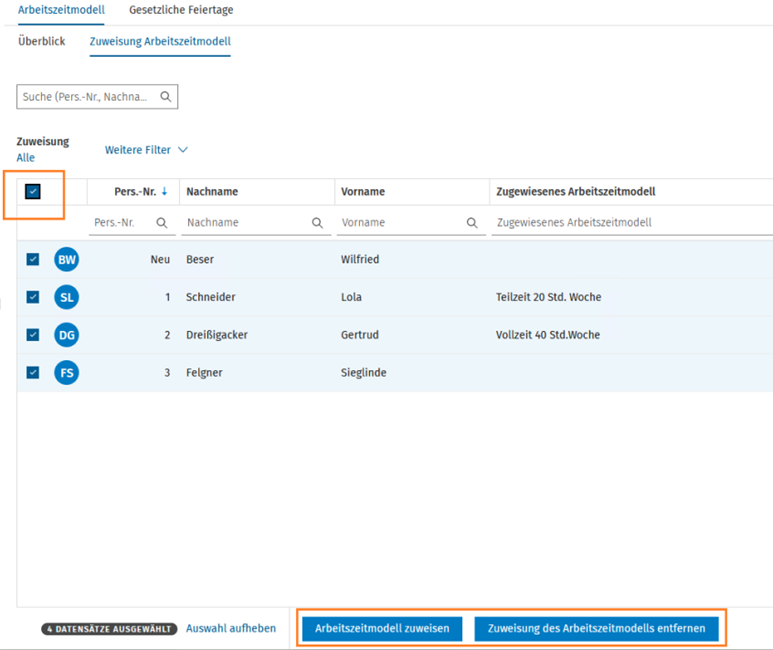Click Zuweisung des Arbeitszeitmodells entfernen button
The height and width of the screenshot is (650, 773).
(x=596, y=629)
